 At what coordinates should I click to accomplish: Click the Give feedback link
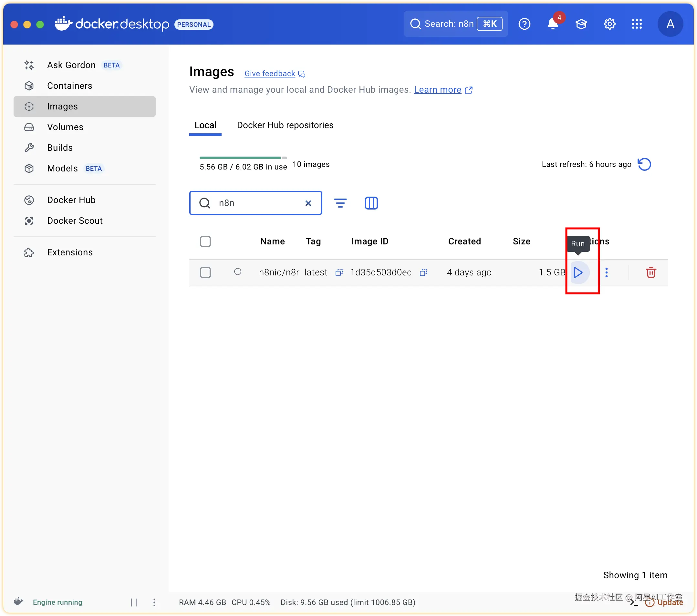pos(270,74)
